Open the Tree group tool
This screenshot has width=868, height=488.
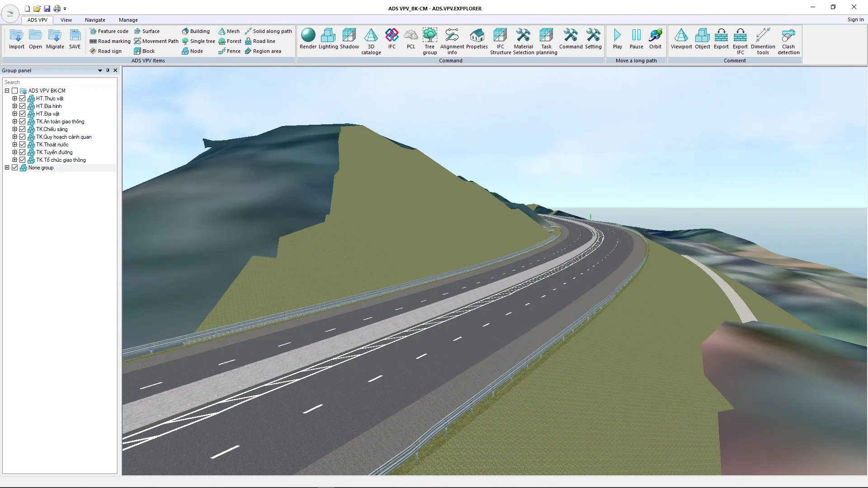point(429,36)
